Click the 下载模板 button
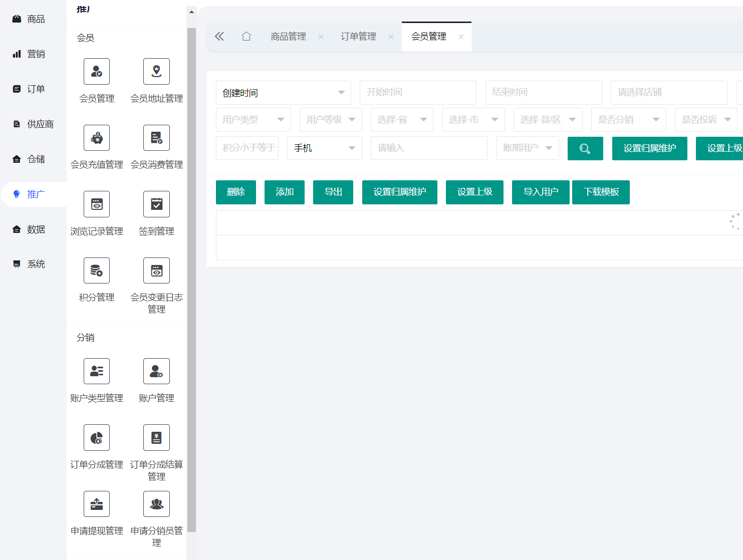The height and width of the screenshot is (560, 743). point(601,192)
